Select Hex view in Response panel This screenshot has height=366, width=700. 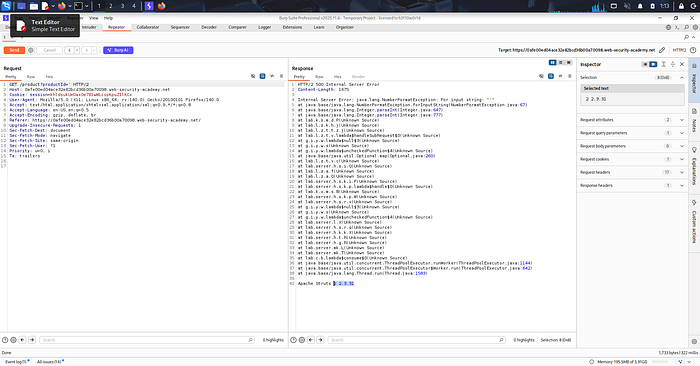click(338, 77)
